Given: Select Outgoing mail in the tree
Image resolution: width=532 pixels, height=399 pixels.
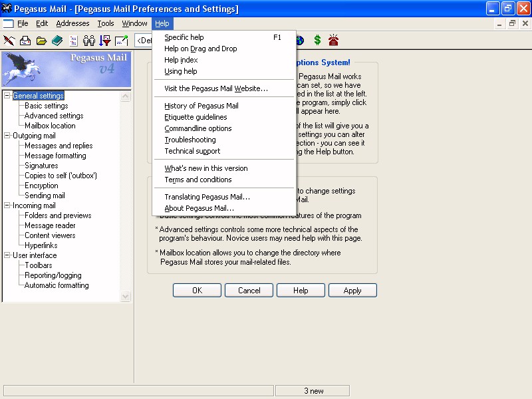Looking at the screenshot, I should pos(35,136).
